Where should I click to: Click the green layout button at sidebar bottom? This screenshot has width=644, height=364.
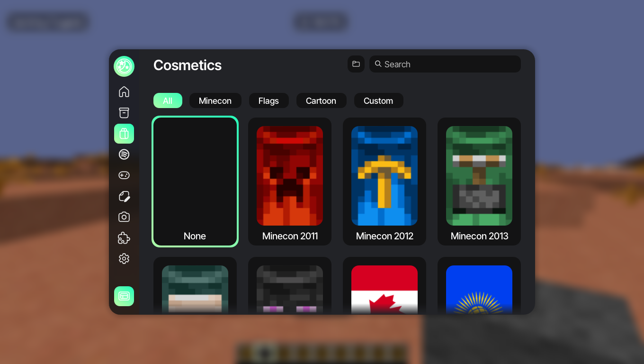pyautogui.click(x=124, y=296)
